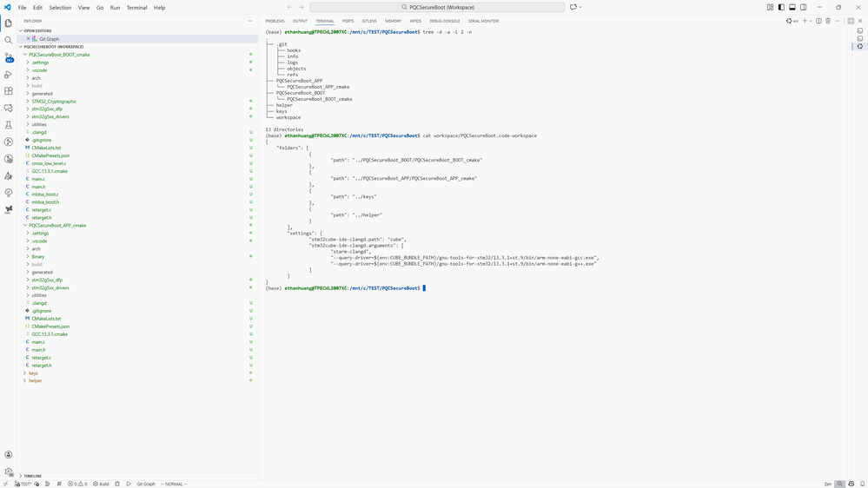Open the STM32 butterfly extension view
The height and width of the screenshot is (488, 868).
[x=9, y=209]
